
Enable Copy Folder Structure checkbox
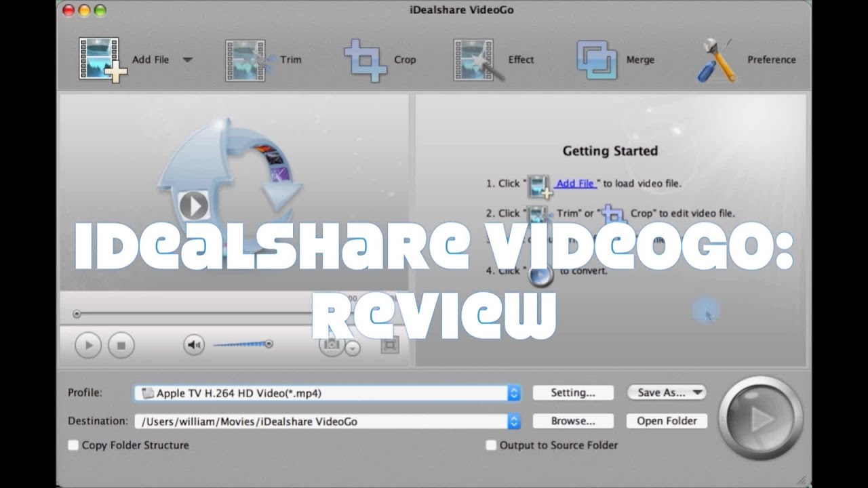coord(73,445)
